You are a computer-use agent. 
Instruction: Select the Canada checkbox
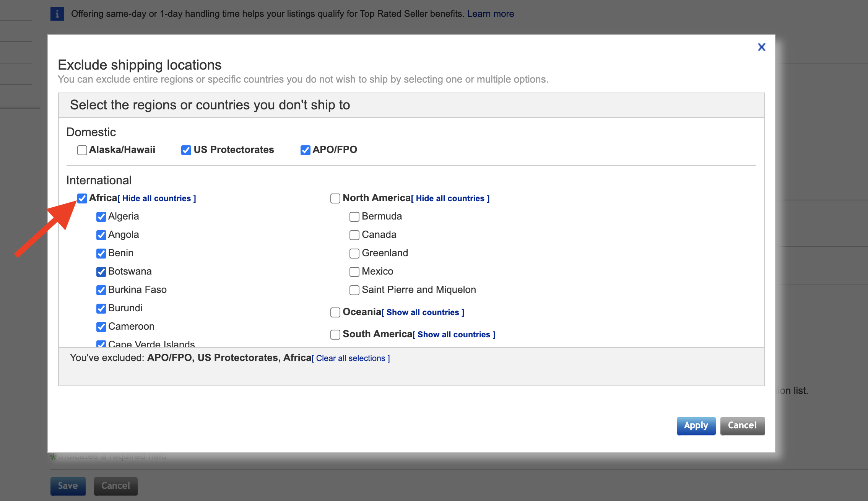coord(354,235)
